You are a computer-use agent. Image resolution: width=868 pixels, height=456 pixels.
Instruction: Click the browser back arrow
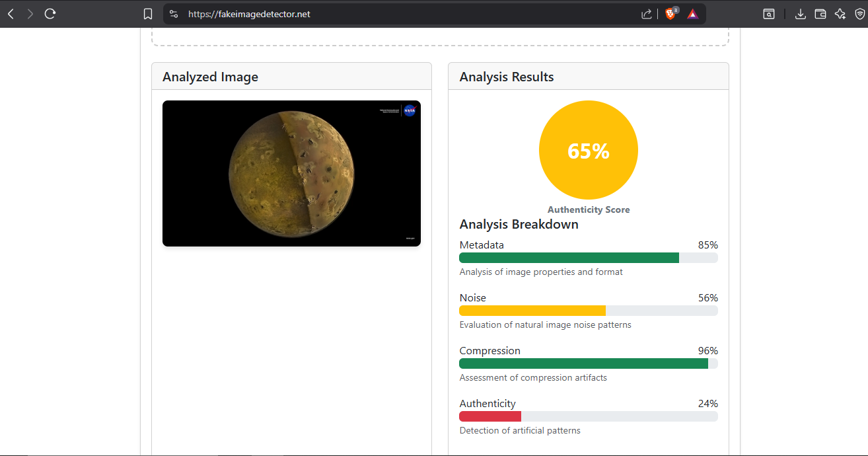11,14
